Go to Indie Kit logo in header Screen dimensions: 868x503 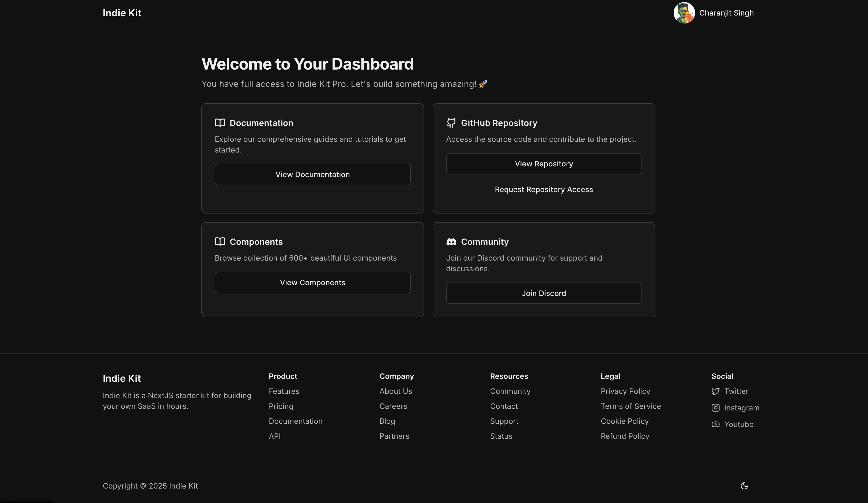[x=122, y=13]
